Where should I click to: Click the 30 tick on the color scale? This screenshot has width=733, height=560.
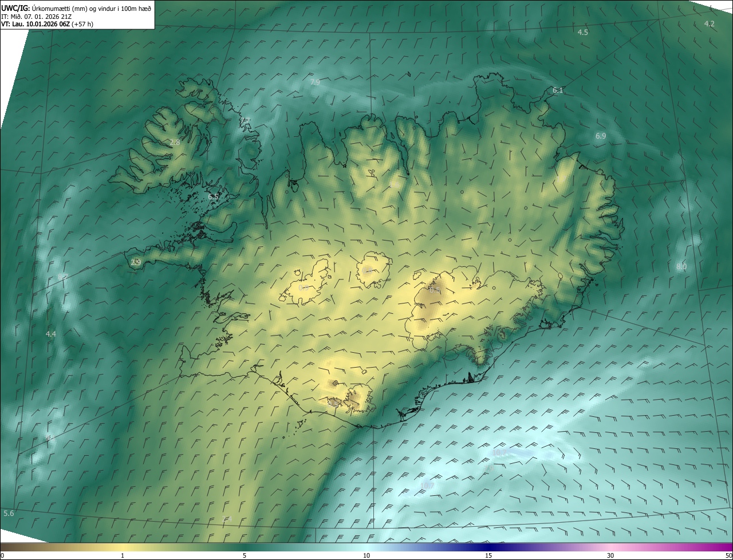(610, 555)
